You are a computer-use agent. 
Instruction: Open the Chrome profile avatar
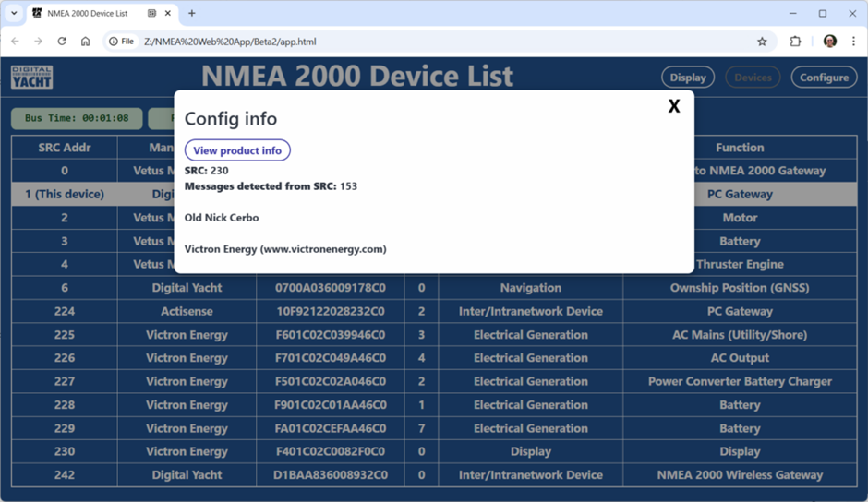[829, 42]
